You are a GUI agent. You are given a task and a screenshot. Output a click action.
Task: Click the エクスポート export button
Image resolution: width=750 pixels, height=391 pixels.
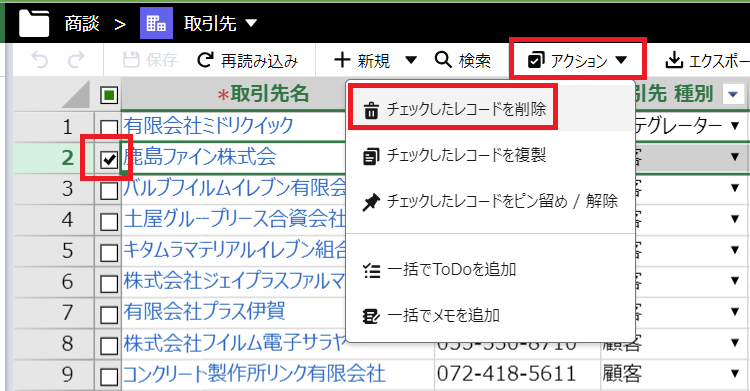point(707,60)
